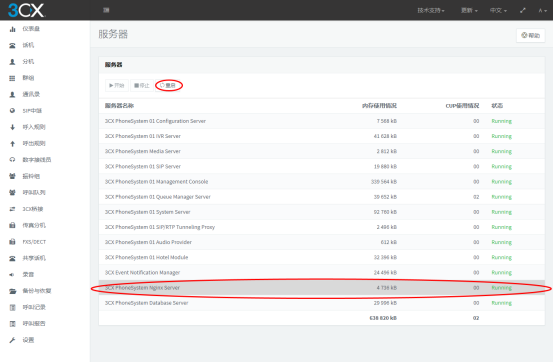Image resolution: width=553 pixels, height=363 pixels.
Task: Click the Start (开始) service button
Action: [117, 85]
